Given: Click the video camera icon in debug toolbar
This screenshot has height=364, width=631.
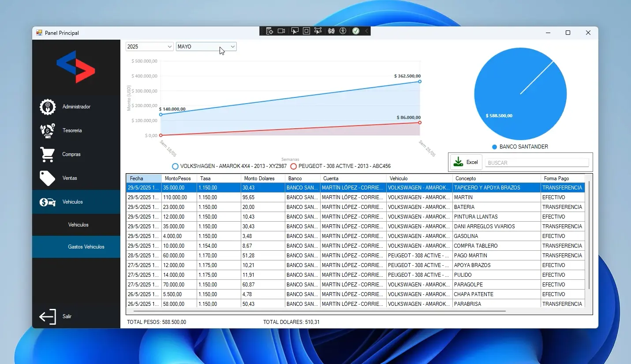Looking at the screenshot, I should coord(281,31).
